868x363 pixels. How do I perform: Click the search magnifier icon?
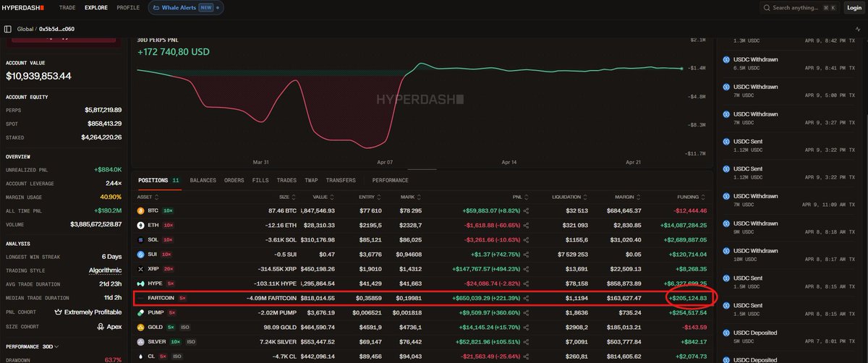pos(767,8)
